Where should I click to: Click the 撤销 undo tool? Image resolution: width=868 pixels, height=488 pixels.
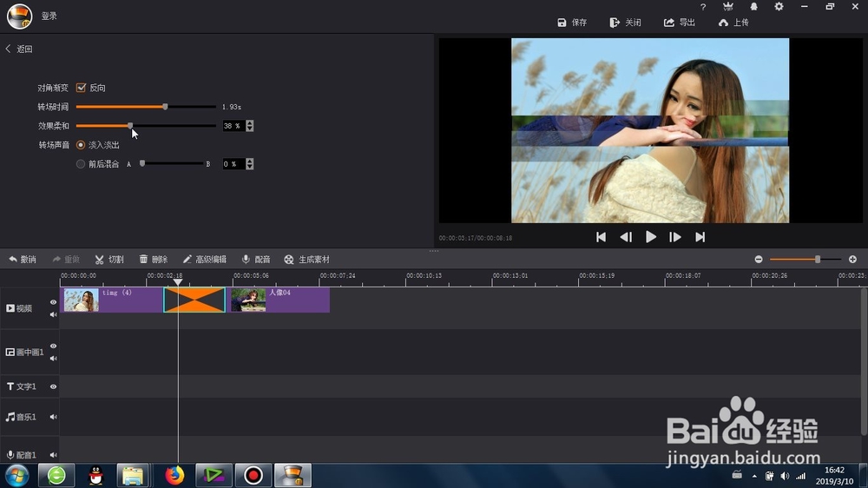(x=23, y=260)
